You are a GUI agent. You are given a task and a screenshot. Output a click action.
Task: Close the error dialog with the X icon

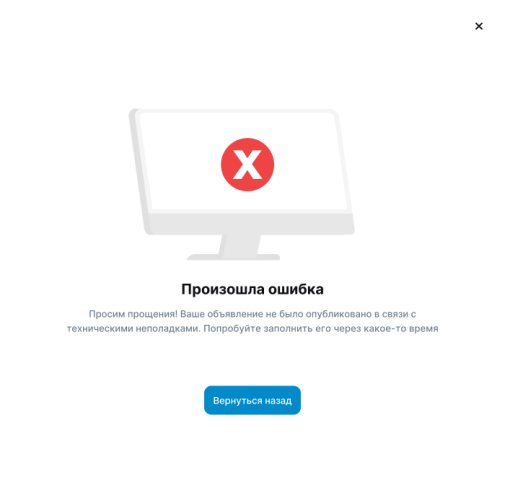coord(479,26)
